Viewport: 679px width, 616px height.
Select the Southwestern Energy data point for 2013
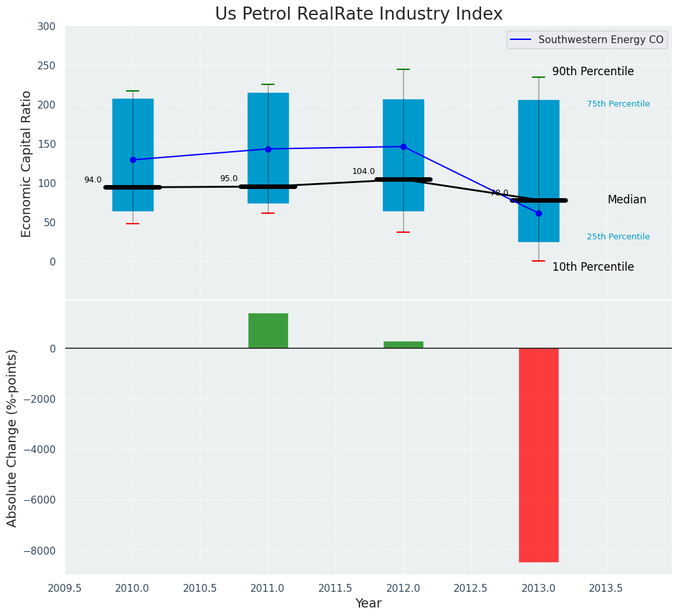tap(538, 213)
